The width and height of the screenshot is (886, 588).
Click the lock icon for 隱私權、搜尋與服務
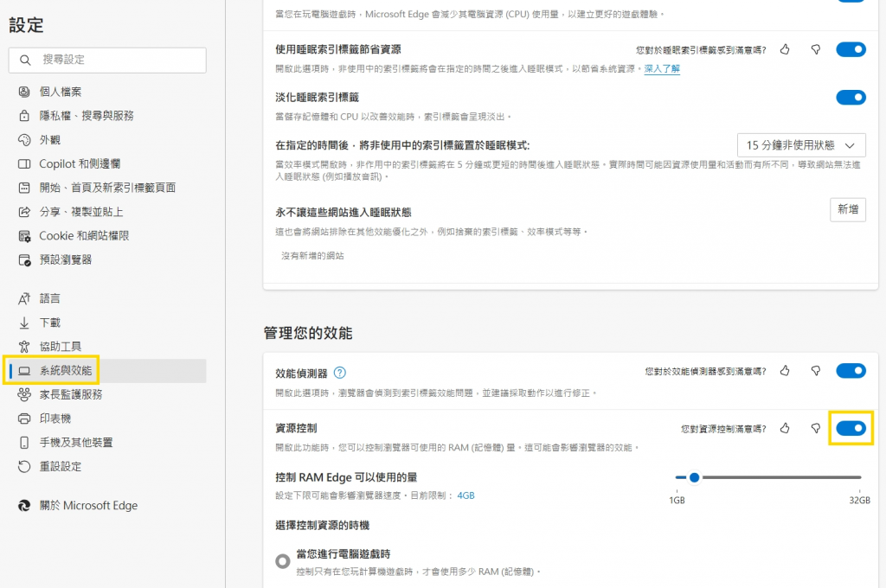(x=24, y=116)
